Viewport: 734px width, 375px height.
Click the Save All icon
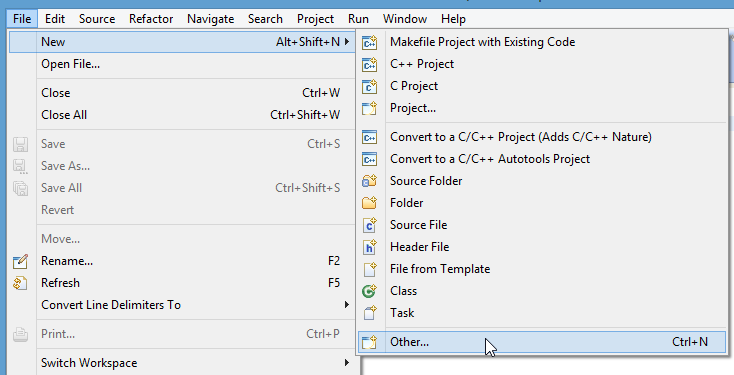point(20,188)
